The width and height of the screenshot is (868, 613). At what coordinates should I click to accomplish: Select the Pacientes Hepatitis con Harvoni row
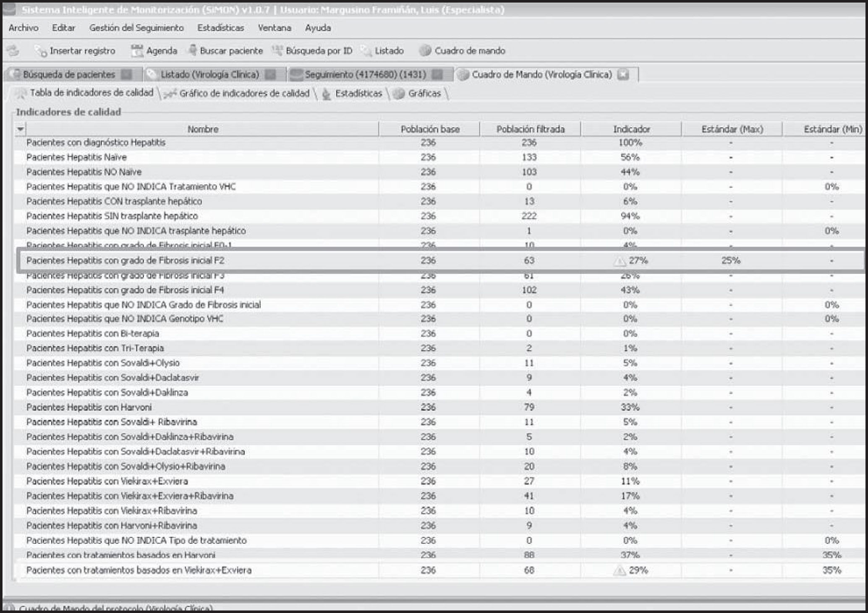[x=89, y=407]
